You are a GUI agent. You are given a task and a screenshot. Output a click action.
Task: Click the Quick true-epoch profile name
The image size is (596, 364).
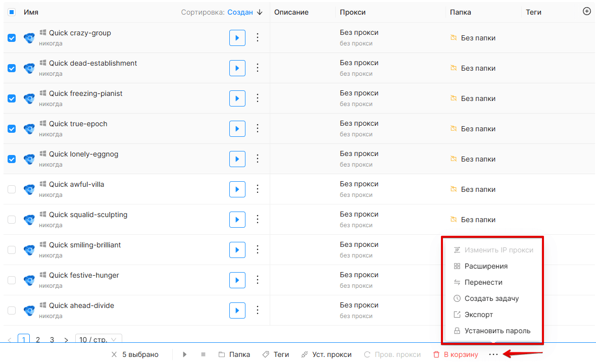[78, 124]
